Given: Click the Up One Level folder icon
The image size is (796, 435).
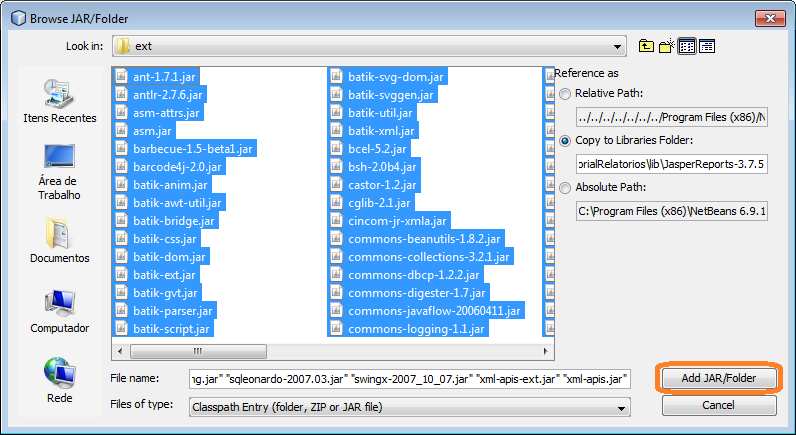Looking at the screenshot, I should pyautogui.click(x=647, y=46).
